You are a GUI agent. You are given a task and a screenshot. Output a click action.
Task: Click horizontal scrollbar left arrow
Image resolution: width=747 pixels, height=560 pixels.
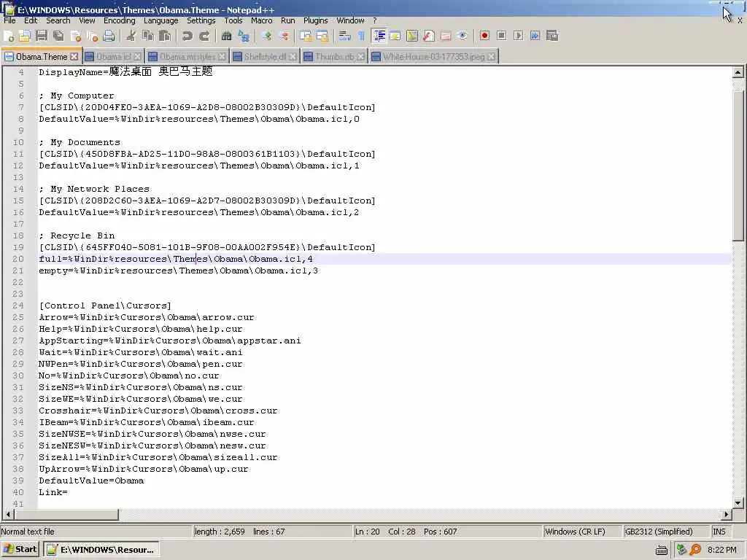click(x=8, y=514)
